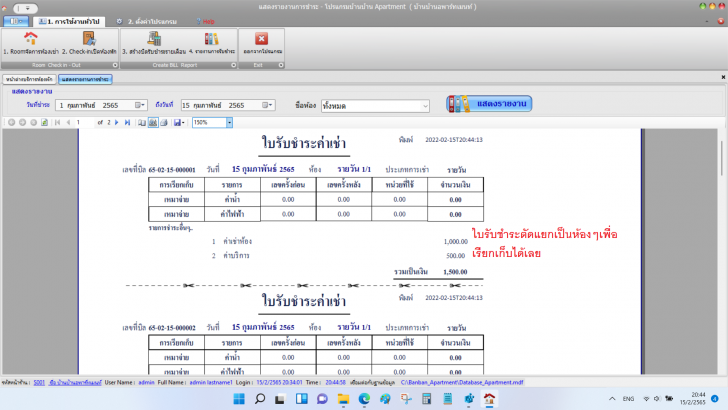728x410 pixels.
Task: Click the 1,000.00 room rent amount
Action: 455,241
